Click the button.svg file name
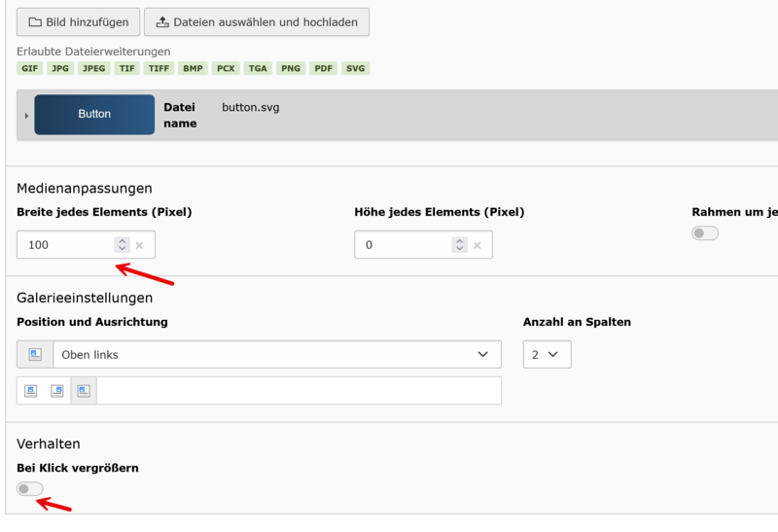778x532 pixels. click(x=250, y=107)
